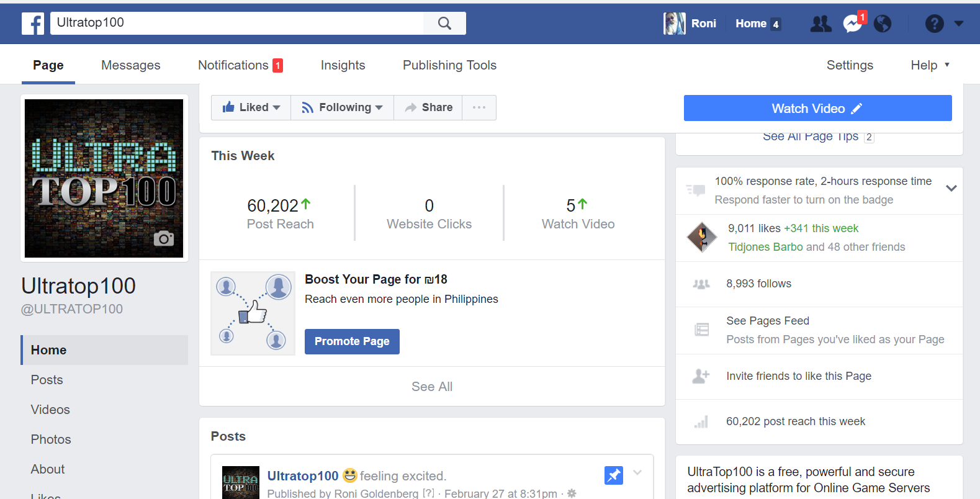Open the Liked dropdown button
This screenshot has height=499, width=980.
pos(251,107)
